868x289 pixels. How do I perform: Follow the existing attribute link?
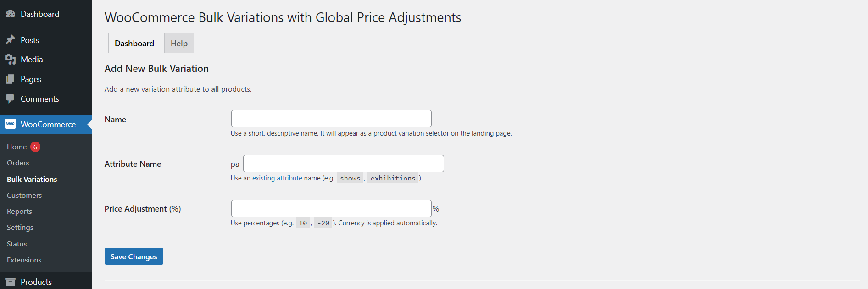277,178
